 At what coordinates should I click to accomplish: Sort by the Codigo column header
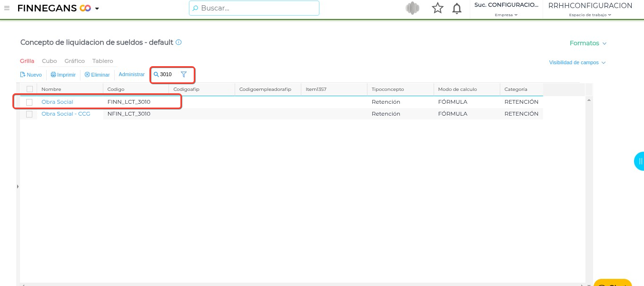tap(136, 89)
